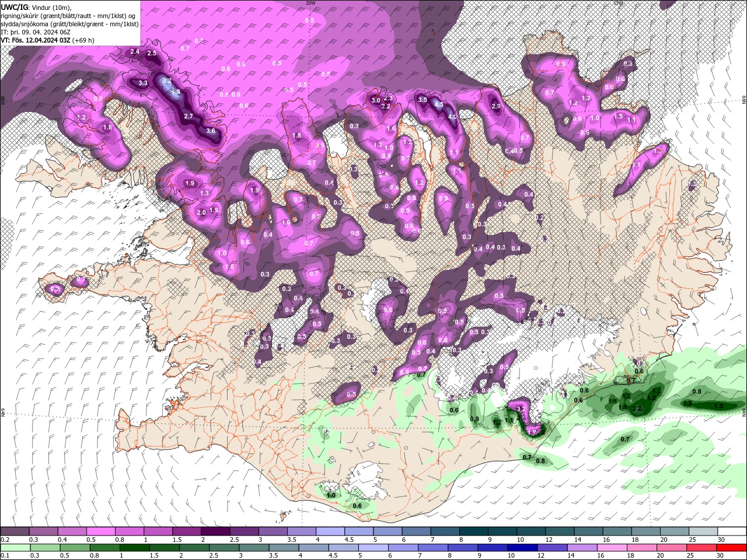Select the snow legend swatch between 0.5 and 0.8
This screenshot has width=747, height=560.
pos(100,531)
